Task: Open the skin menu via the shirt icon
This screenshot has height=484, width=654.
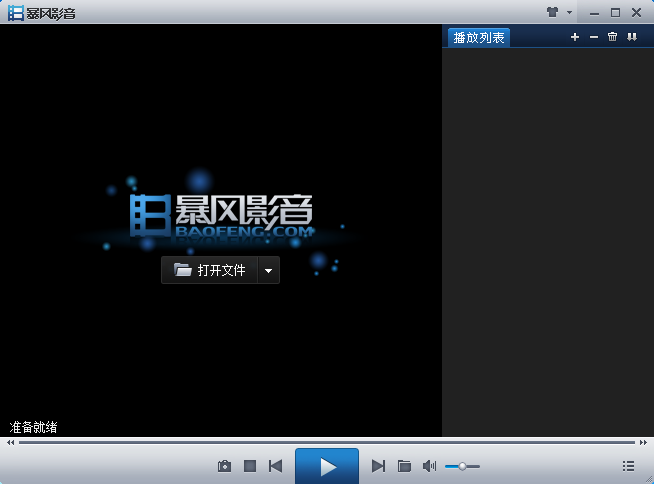Action: click(553, 13)
